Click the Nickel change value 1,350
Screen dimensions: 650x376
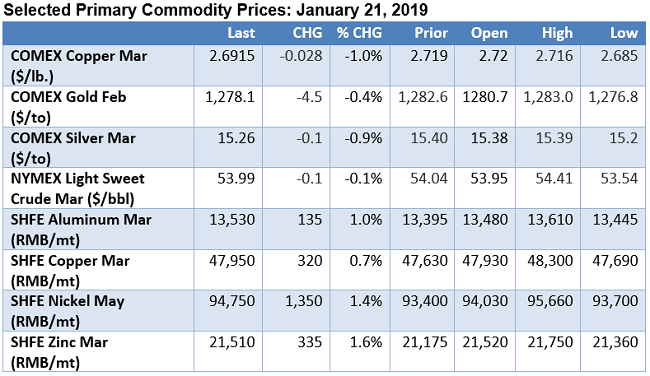coord(304,301)
